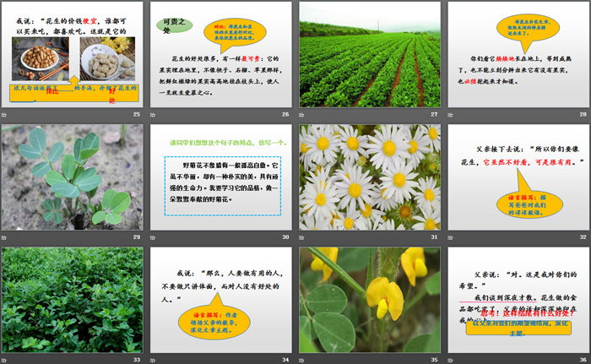Click the animation star icon under slide 32

tap(450, 237)
